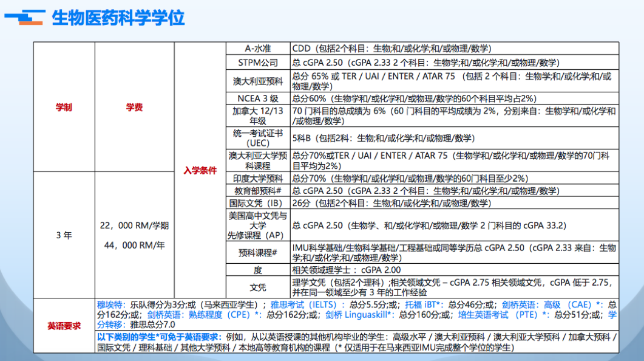Select the NCEA 3 级 row label
The width and height of the screenshot is (644, 361).
258,98
